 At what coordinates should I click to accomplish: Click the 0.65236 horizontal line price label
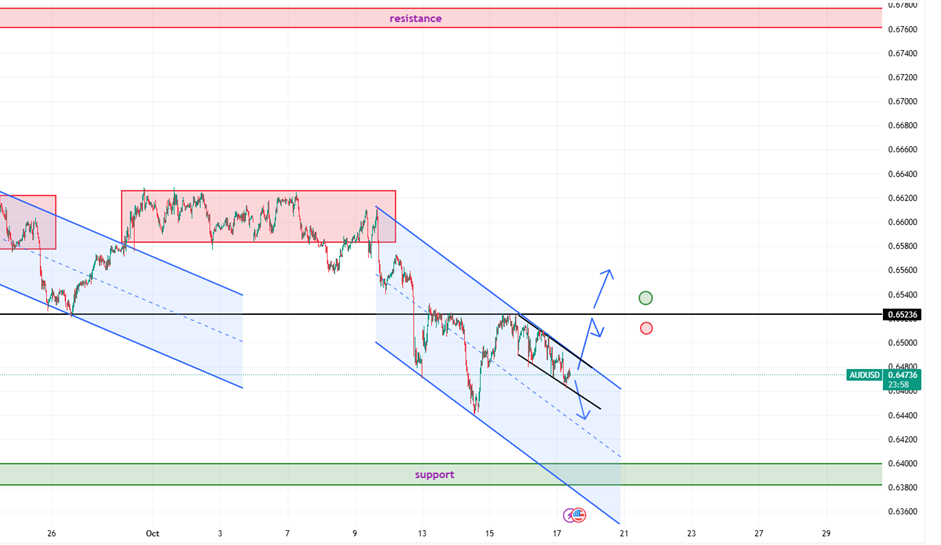tap(902, 315)
